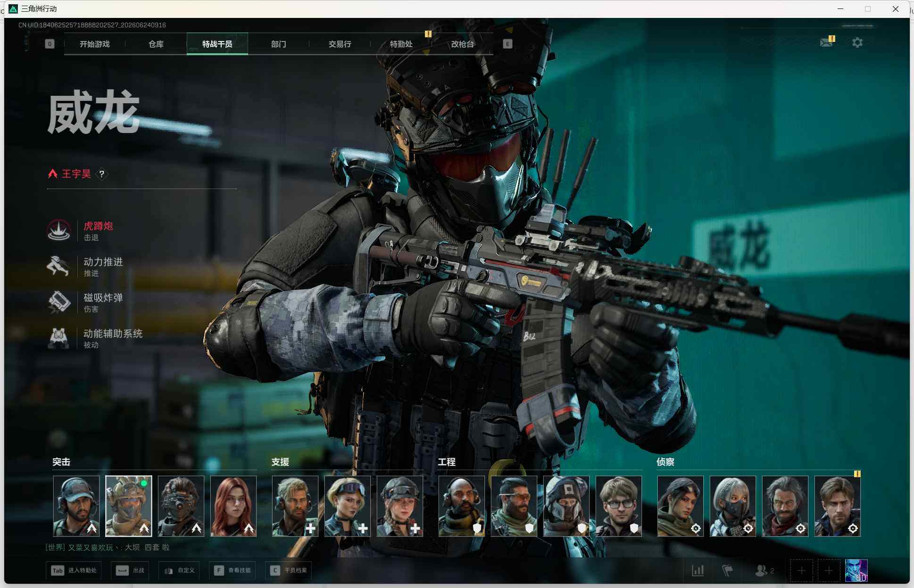
Task: Click the first empty squad slot plus
Action: 801,571
